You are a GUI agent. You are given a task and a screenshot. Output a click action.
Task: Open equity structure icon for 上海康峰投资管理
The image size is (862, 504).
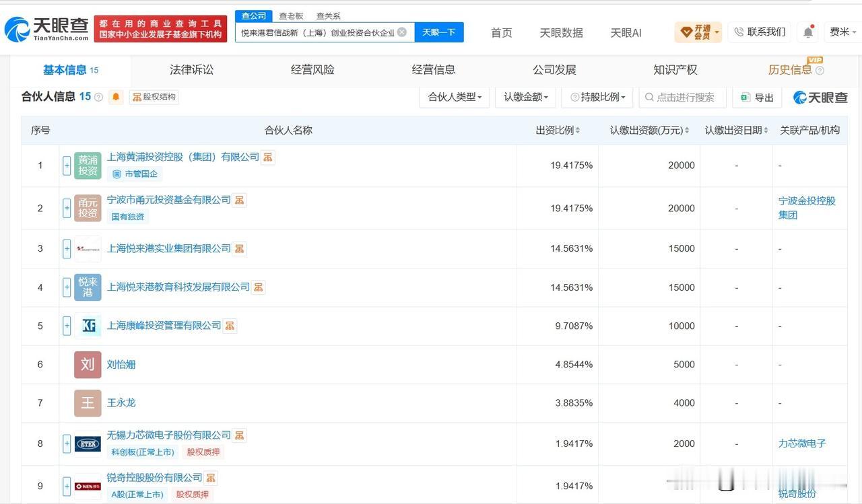tap(230, 326)
